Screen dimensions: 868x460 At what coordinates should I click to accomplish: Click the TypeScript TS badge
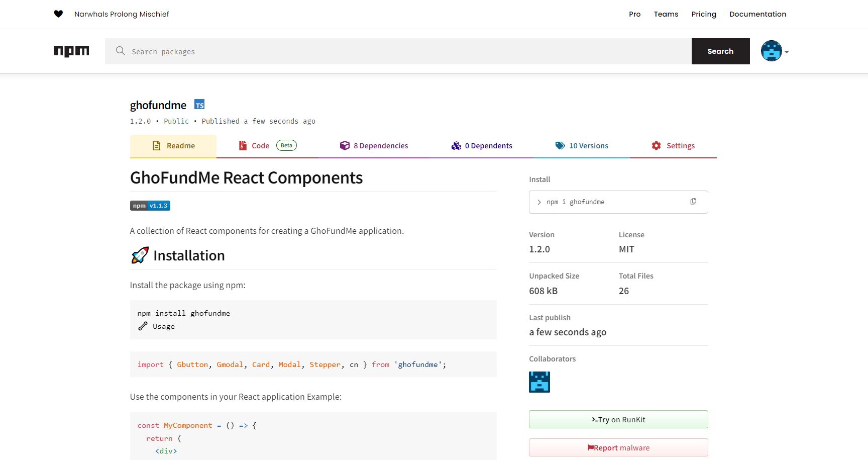[199, 105]
